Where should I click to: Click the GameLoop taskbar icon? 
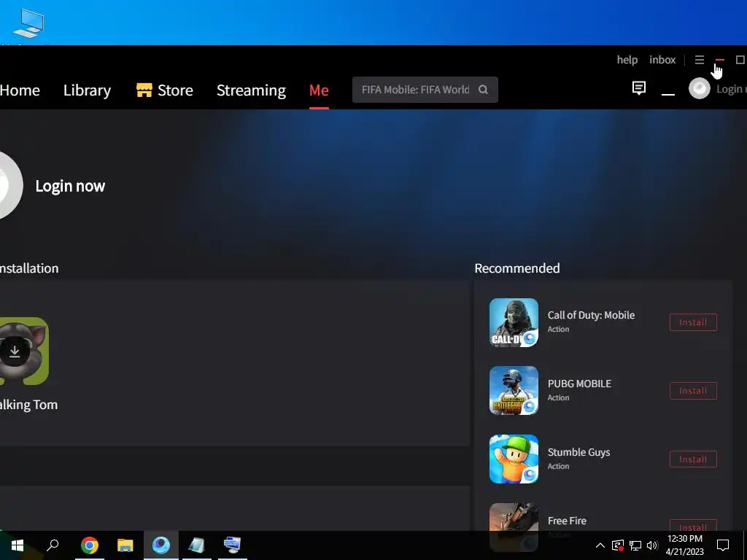[x=161, y=545]
